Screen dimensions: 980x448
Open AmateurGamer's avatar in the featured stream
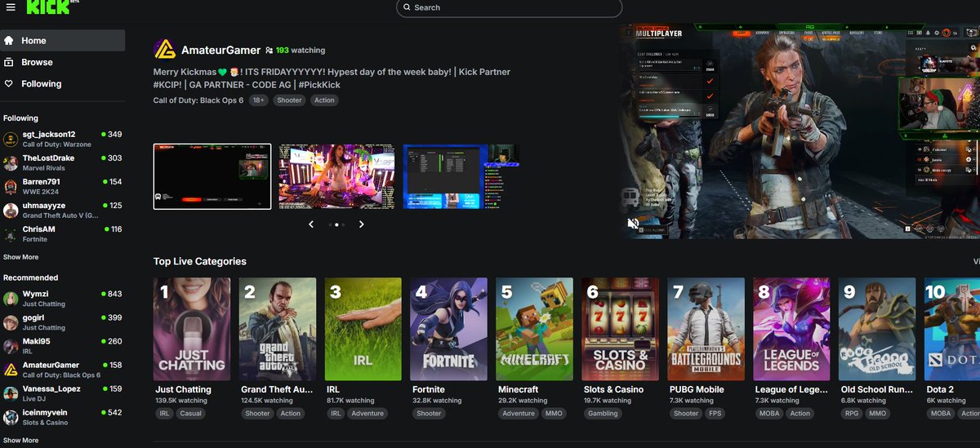tap(164, 50)
